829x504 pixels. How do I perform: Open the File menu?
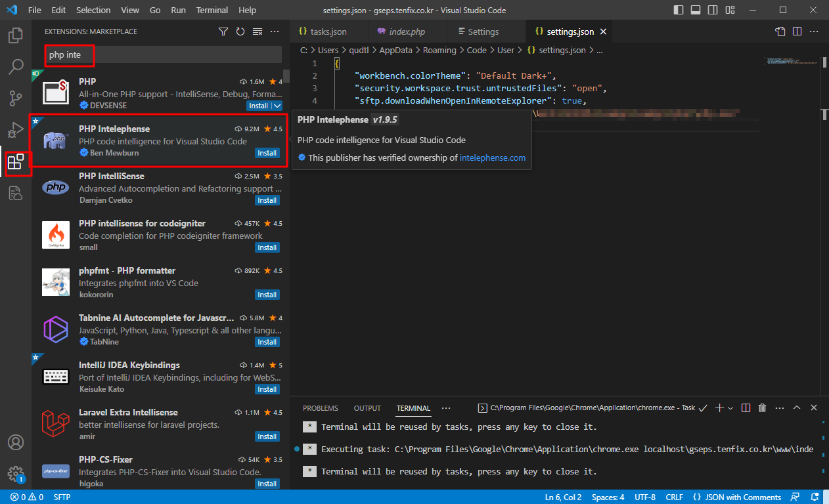35,10
